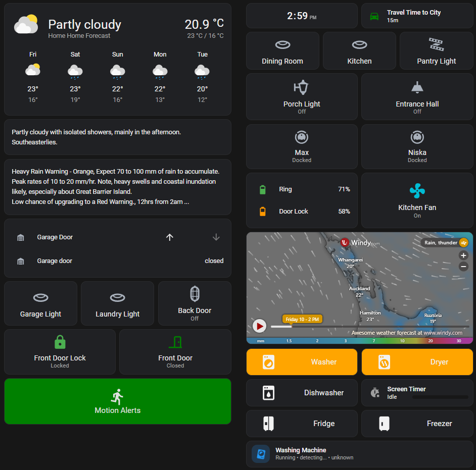Image resolution: width=476 pixels, height=470 pixels.
Task: Click the Whangarei 20° label on the map
Action: point(350,263)
